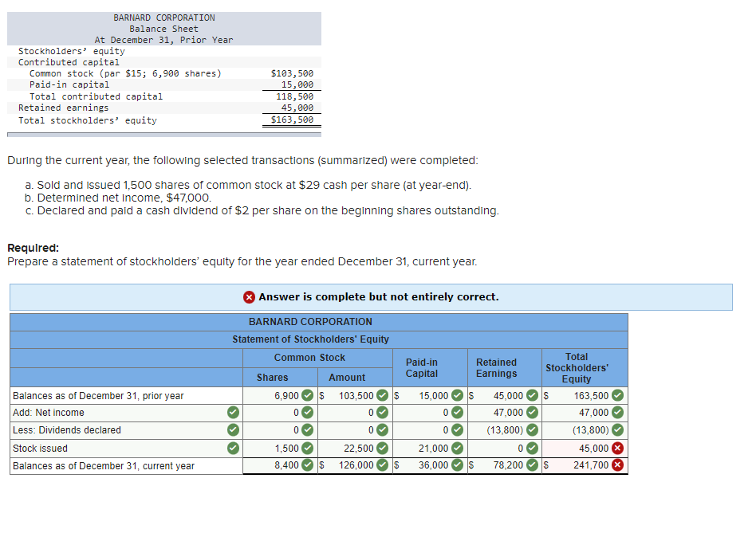Click the 'Balances as of December 31, prior year' label
This screenshot has height=541, width=756.
pos(98,396)
